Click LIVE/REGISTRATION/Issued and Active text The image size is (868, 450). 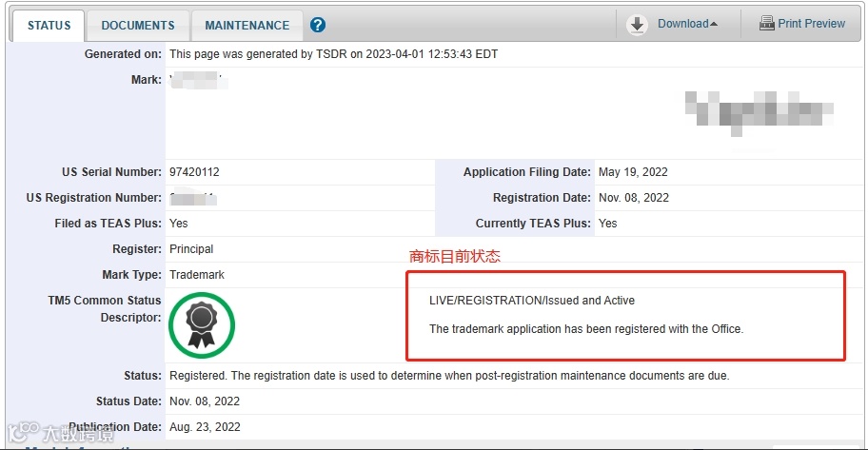(x=532, y=301)
